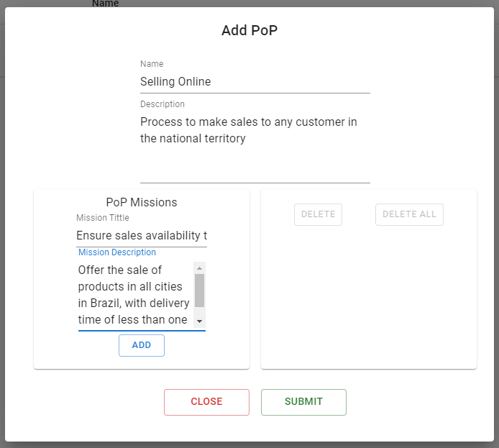Image resolution: width=499 pixels, height=448 pixels.
Task: Focus the Name field containing Selling Online
Action: click(255, 82)
